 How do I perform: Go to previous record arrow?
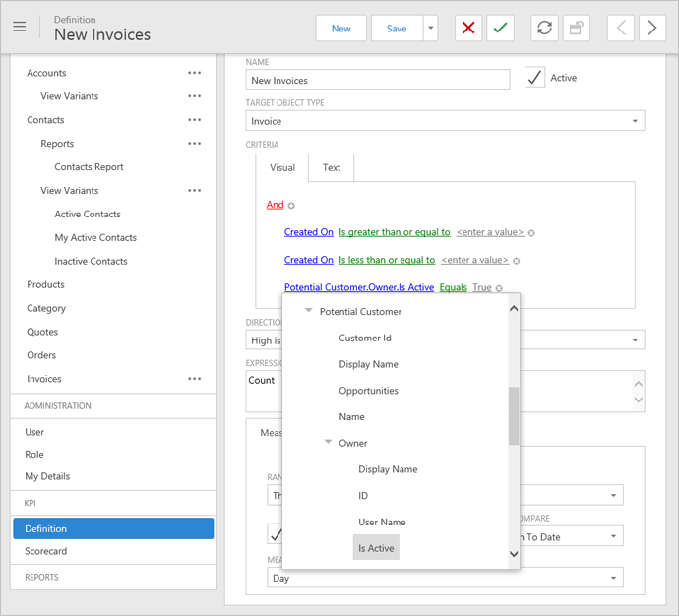tap(620, 29)
